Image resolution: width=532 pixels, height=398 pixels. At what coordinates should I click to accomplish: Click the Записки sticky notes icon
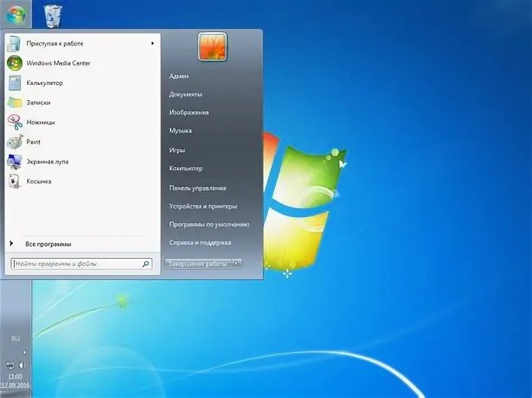click(15, 103)
